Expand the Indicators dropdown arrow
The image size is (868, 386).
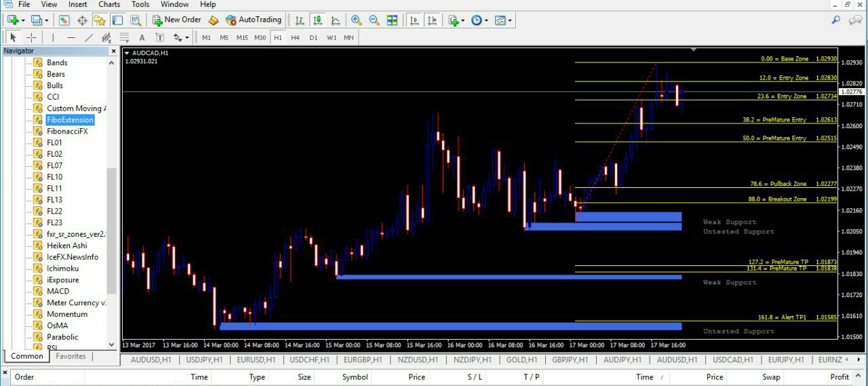pos(463,20)
